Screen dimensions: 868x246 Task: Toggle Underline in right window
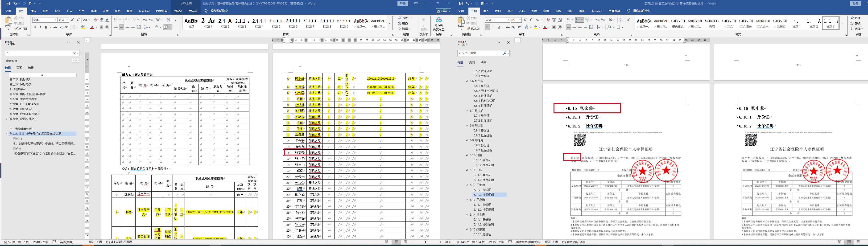pyautogui.click(x=498, y=27)
